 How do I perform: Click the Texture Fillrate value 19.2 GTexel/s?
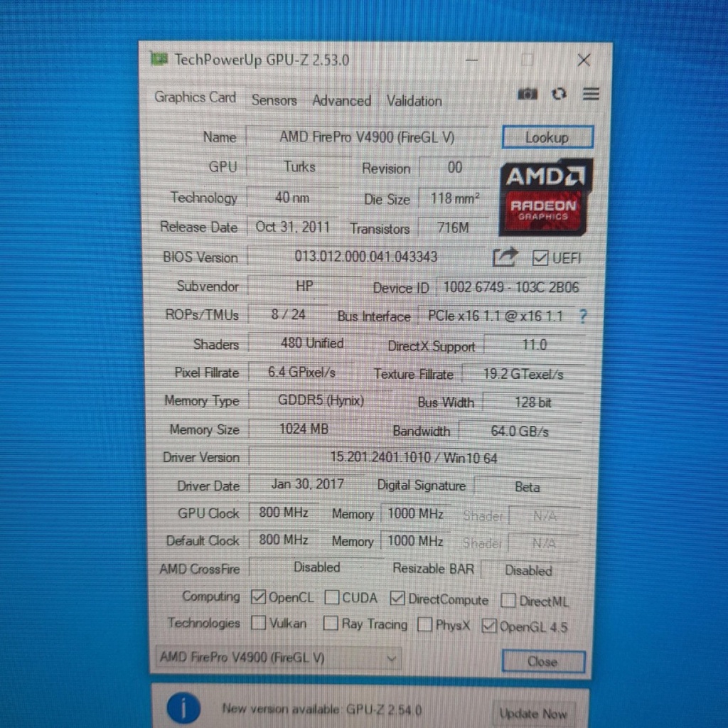click(523, 374)
